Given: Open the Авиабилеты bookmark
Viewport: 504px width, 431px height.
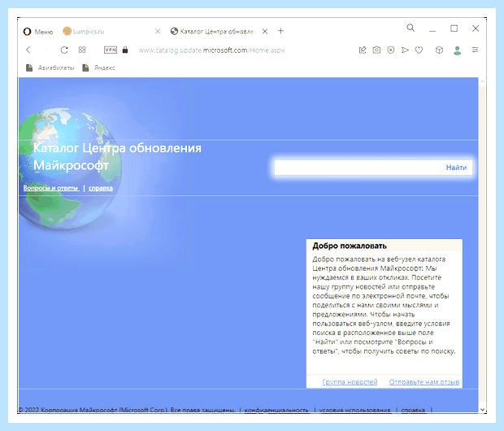Looking at the screenshot, I should click(x=50, y=67).
